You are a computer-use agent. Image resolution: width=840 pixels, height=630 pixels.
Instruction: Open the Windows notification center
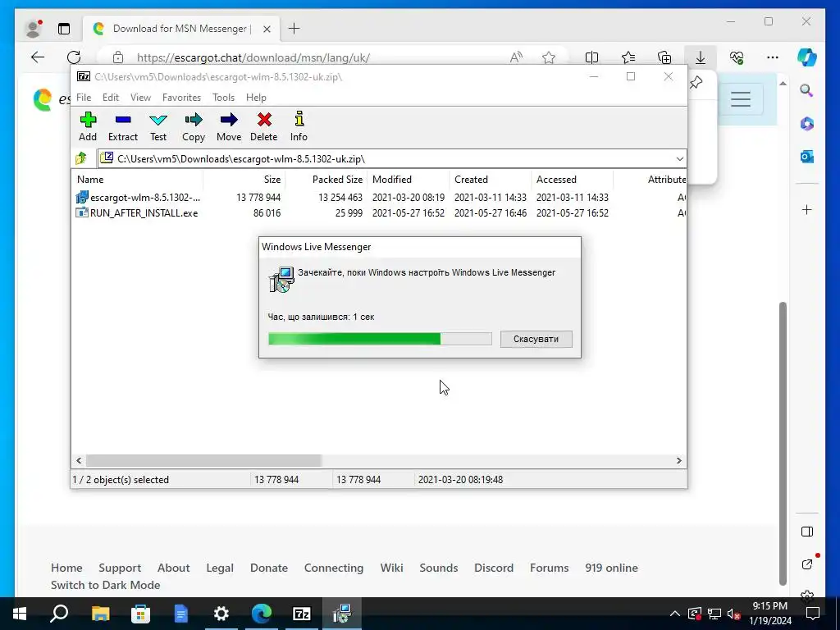click(x=813, y=614)
